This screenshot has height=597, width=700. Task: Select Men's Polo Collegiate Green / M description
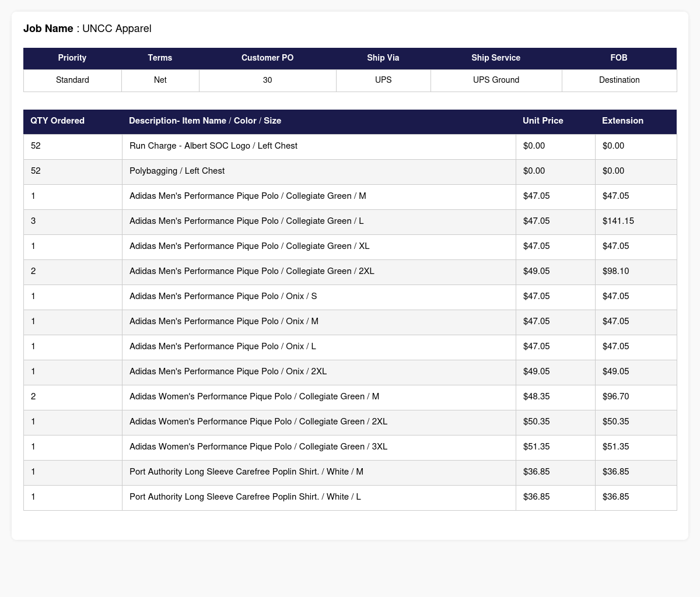pos(248,196)
